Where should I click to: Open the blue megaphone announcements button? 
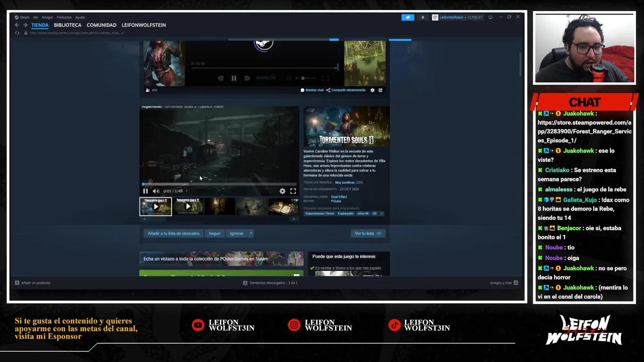coord(408,18)
